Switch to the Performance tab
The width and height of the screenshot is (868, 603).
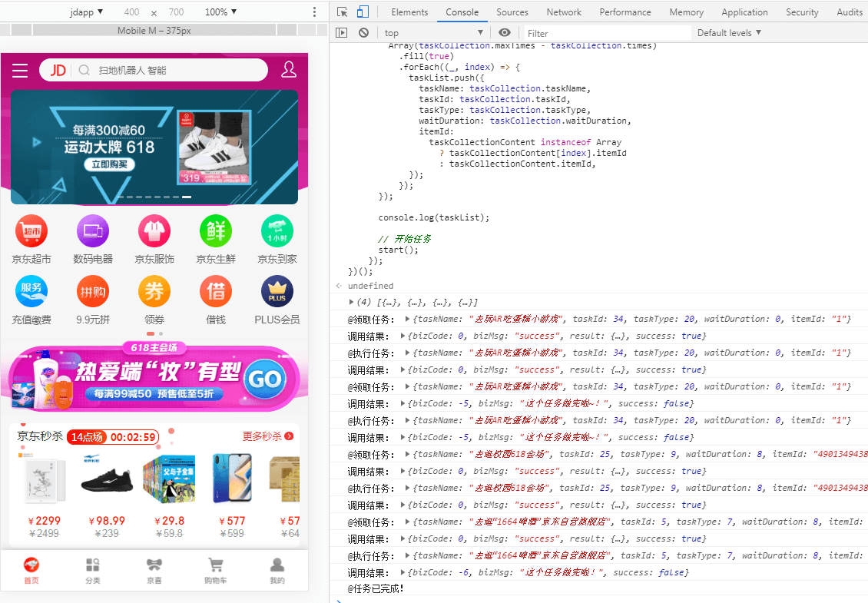(x=625, y=12)
